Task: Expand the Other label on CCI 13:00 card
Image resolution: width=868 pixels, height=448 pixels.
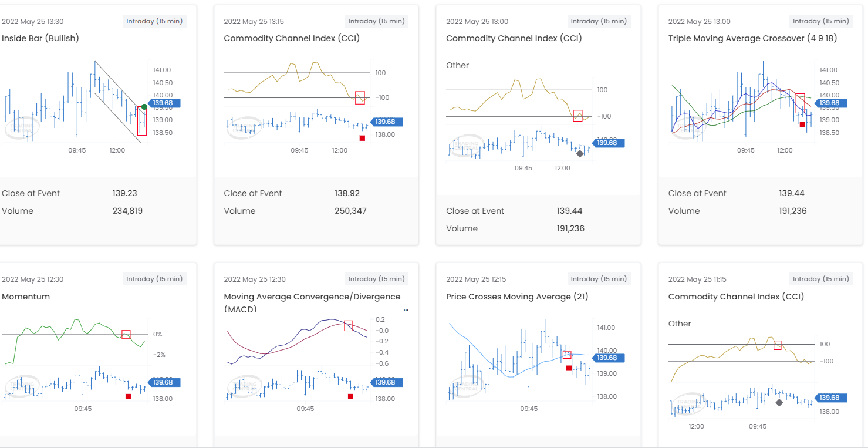Action: [458, 65]
